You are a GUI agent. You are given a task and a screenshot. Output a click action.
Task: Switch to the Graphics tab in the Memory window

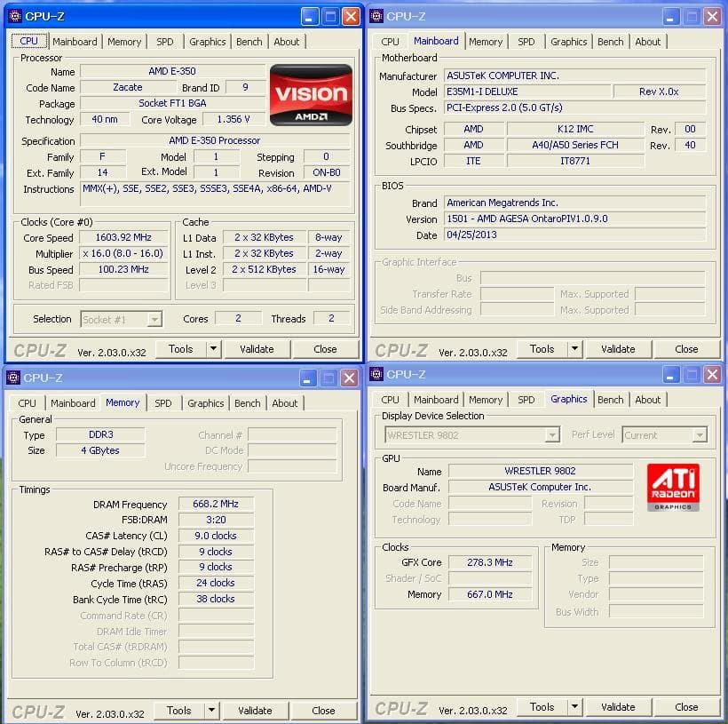(x=205, y=402)
